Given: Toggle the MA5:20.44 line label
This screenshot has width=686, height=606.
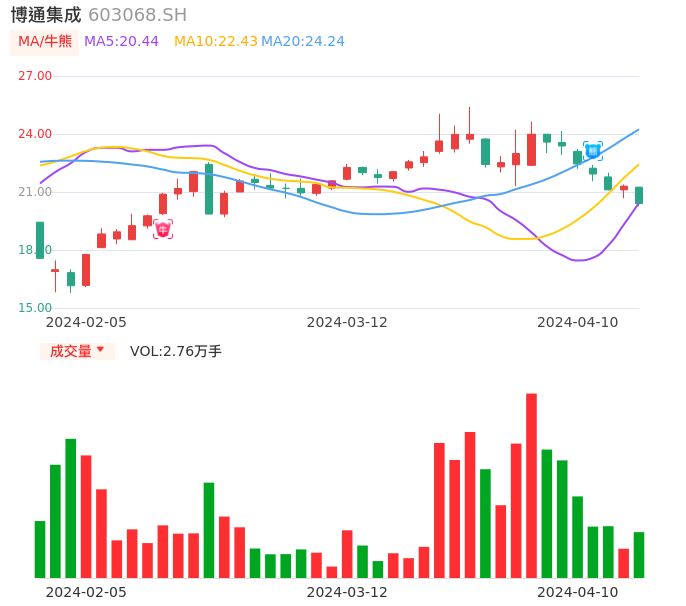Looking at the screenshot, I should (121, 42).
